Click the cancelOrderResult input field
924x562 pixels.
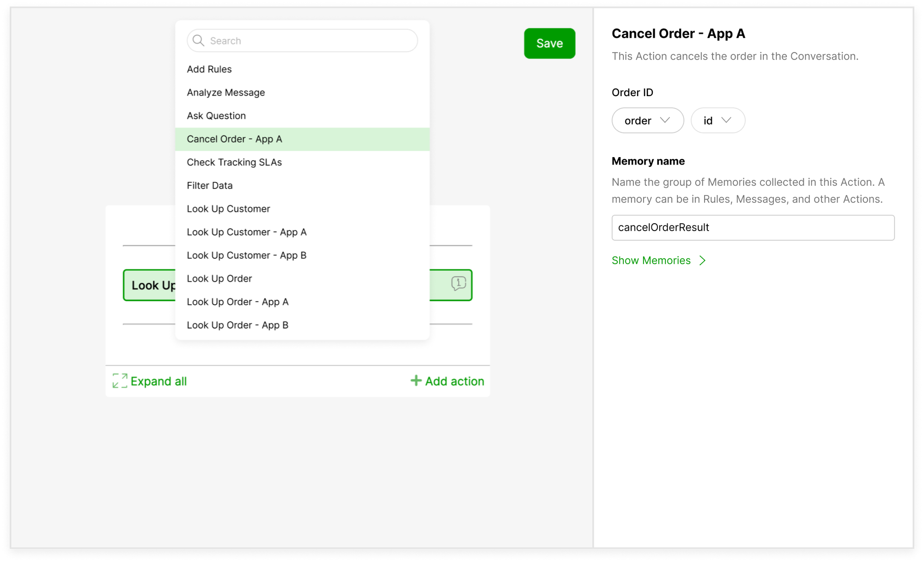tap(753, 227)
